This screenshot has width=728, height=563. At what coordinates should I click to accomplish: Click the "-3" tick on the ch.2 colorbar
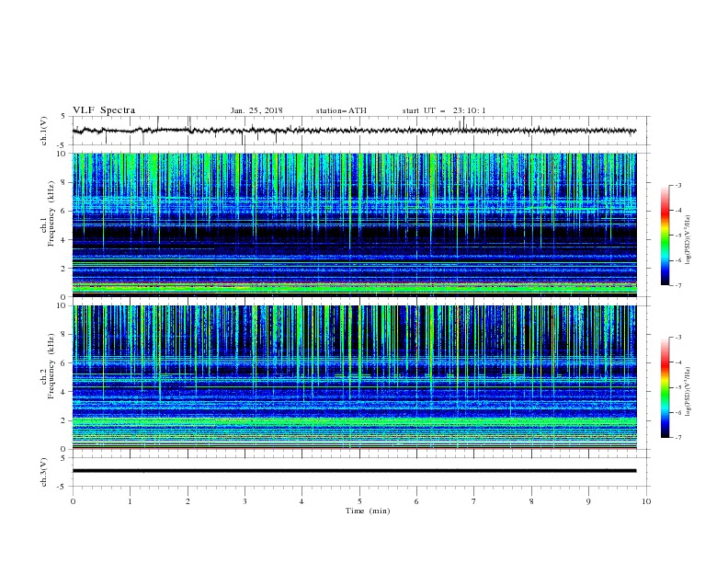coord(678,338)
